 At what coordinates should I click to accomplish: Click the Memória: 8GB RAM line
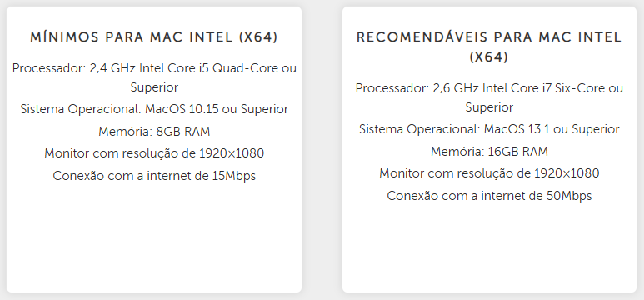click(154, 132)
